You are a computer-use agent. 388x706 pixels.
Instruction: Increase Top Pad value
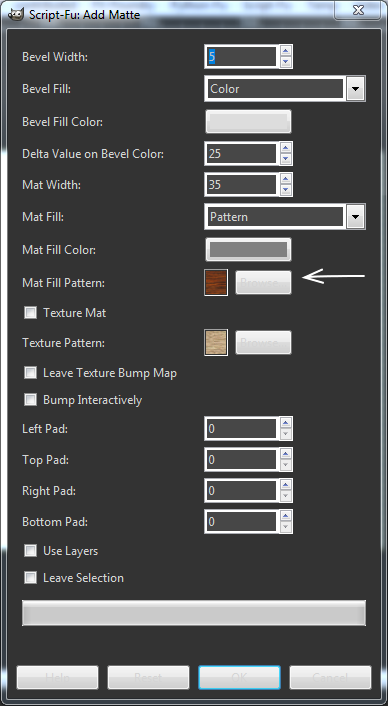pos(286,454)
